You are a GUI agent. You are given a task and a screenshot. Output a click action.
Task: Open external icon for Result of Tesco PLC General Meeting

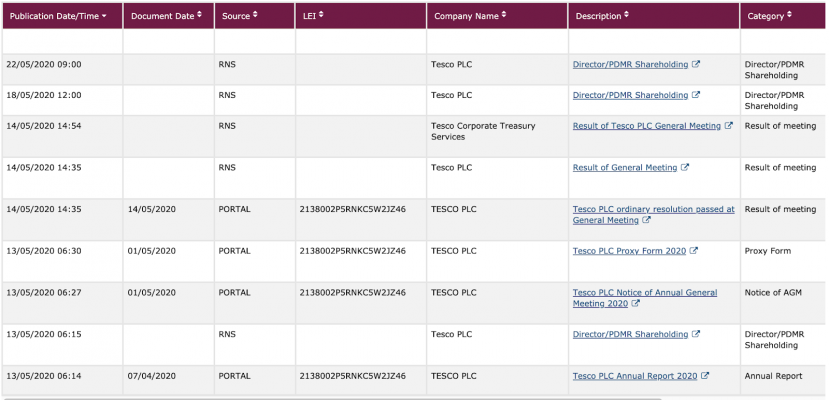(x=729, y=126)
